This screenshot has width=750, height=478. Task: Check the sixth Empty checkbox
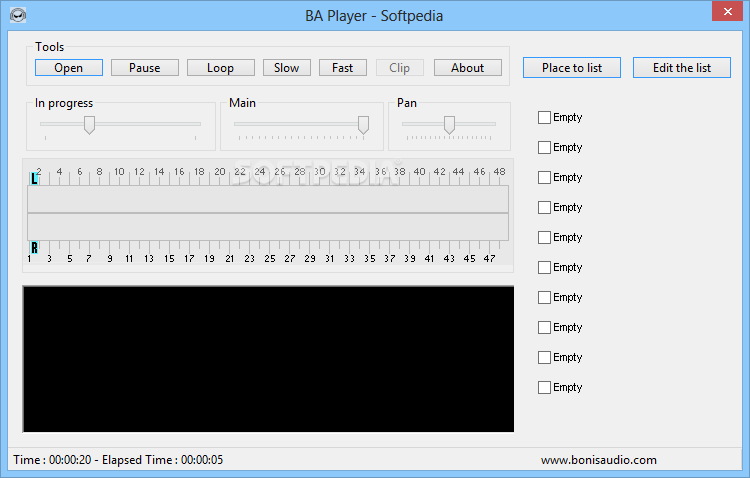click(544, 267)
